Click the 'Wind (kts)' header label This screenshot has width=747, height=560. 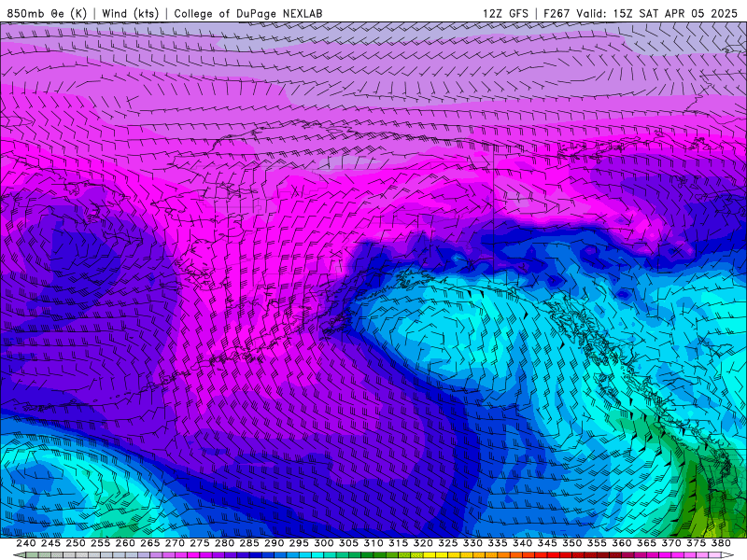pyautogui.click(x=130, y=13)
